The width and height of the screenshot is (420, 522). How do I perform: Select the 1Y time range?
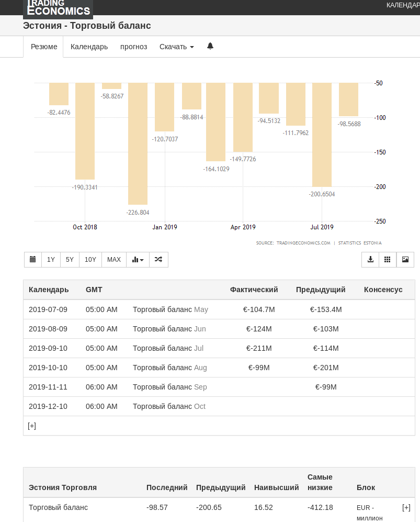(x=51, y=260)
